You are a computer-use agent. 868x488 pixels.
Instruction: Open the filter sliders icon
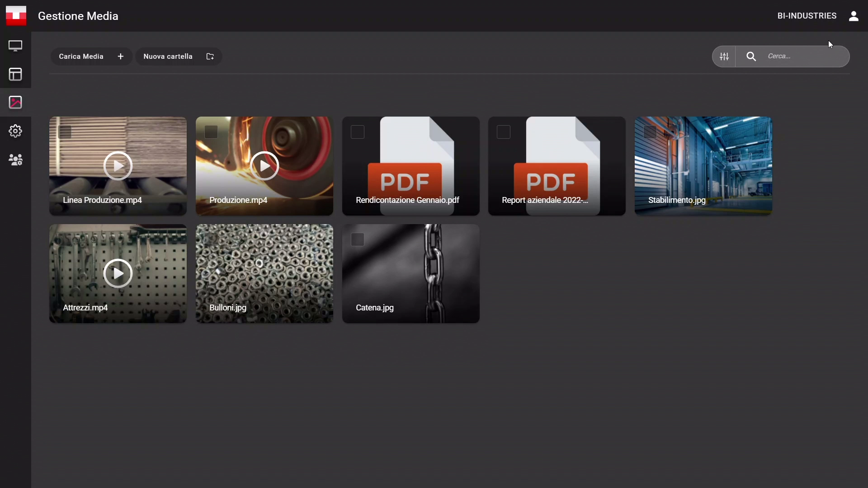coord(724,56)
